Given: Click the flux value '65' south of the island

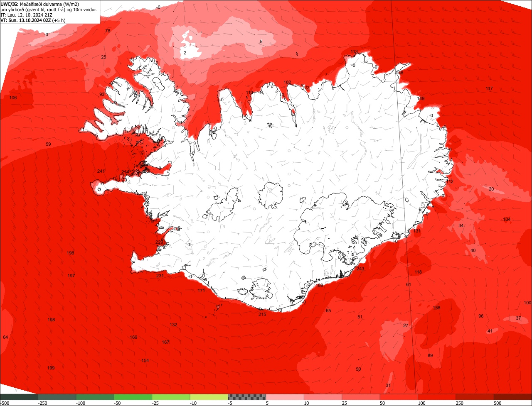Looking at the screenshot, I should tap(328, 311).
